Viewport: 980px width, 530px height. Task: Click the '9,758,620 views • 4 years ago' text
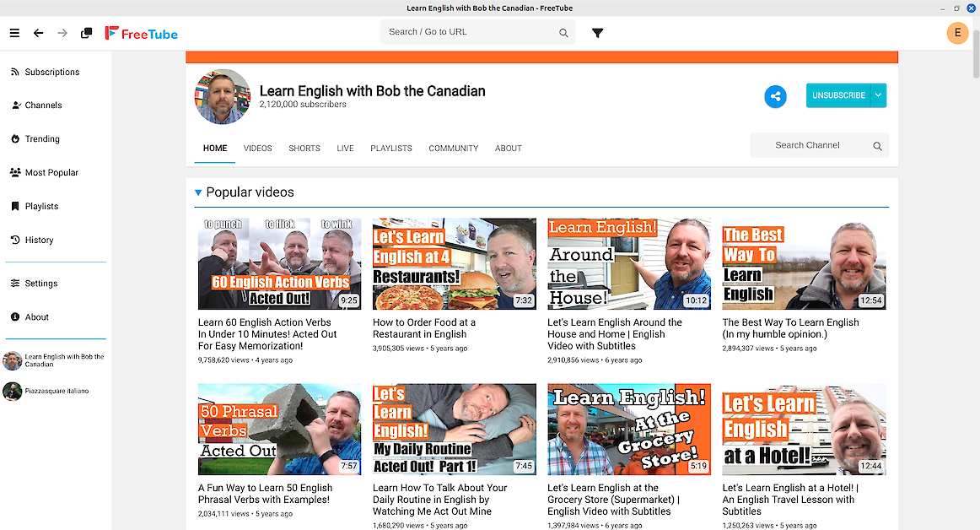point(245,360)
